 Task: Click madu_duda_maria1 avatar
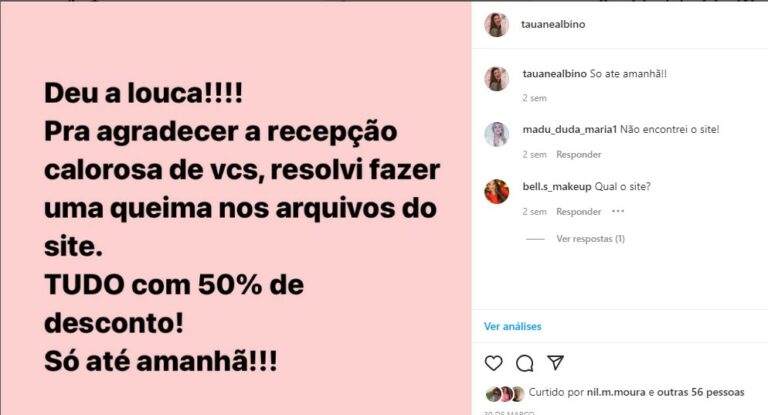click(497, 134)
